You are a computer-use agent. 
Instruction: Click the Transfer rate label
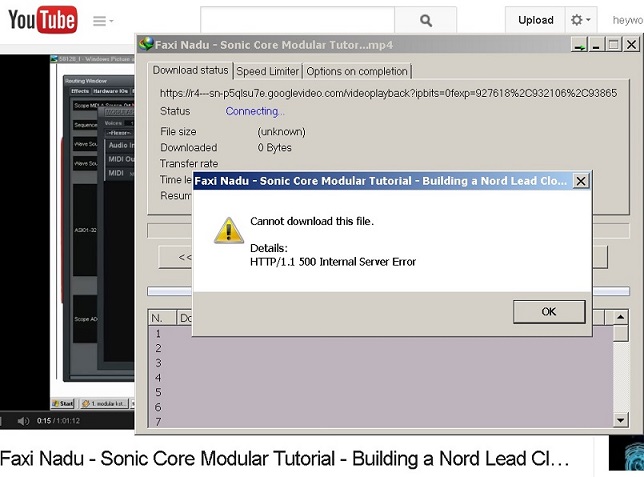click(x=189, y=164)
